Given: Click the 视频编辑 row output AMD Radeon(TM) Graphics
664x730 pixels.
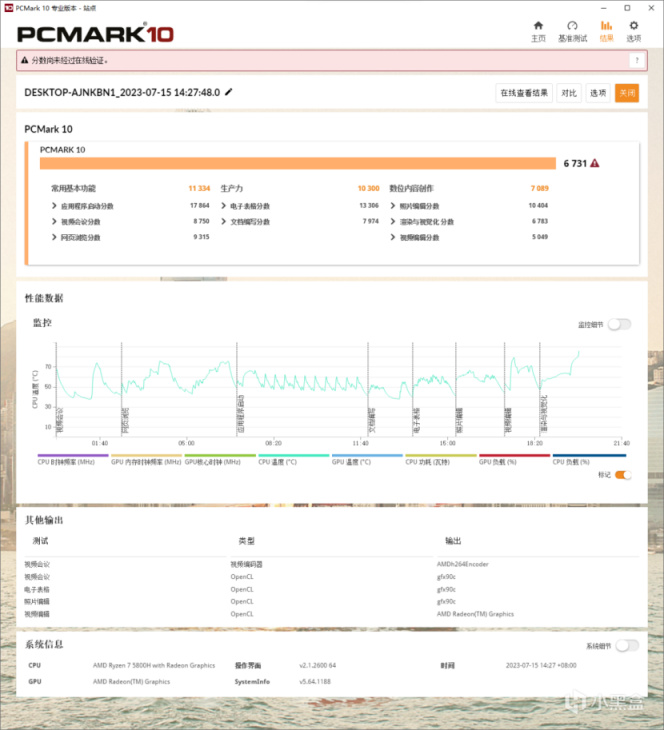Looking at the screenshot, I should click(x=475, y=614).
